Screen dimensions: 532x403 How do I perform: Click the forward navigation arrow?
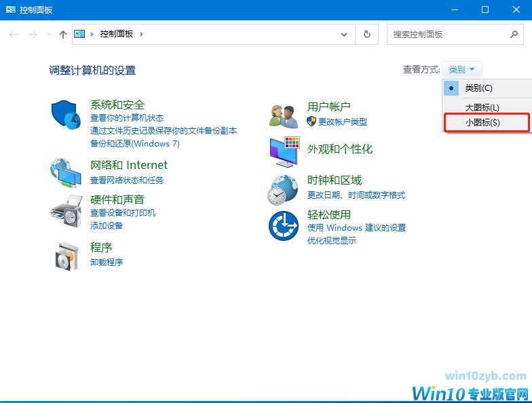click(33, 34)
